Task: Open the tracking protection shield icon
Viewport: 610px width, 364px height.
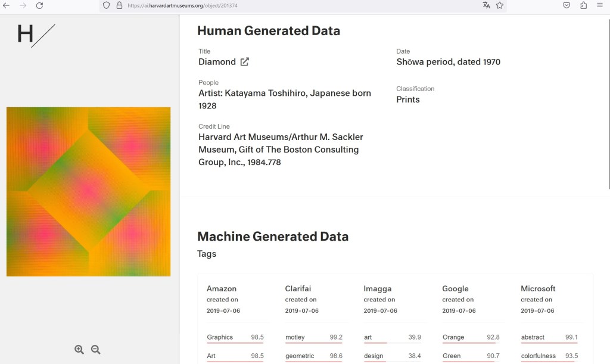Action: pyautogui.click(x=107, y=5)
